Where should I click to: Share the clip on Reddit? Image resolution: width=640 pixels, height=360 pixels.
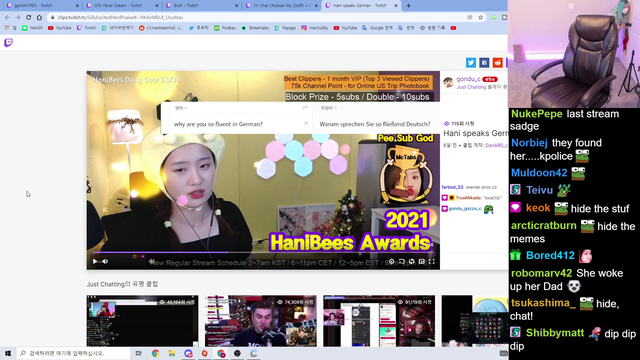pyautogui.click(x=497, y=62)
